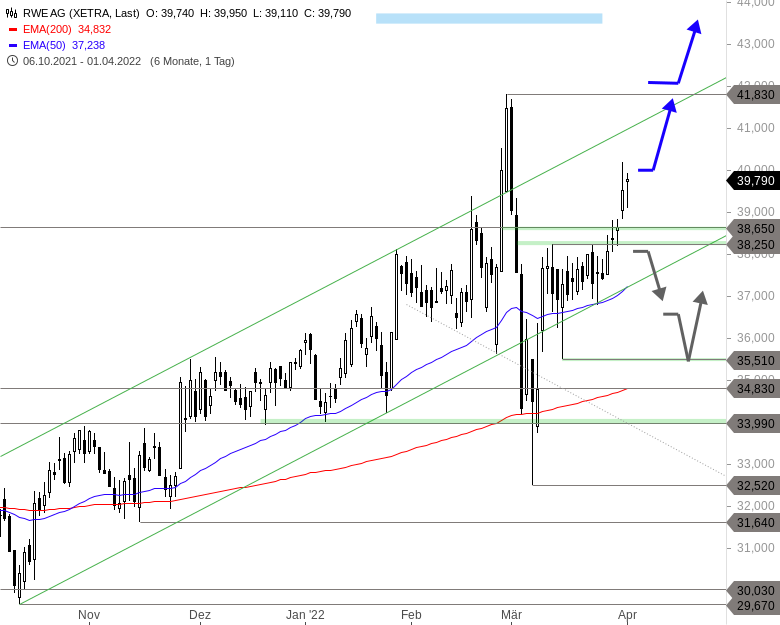Click the 43,000 price axis tick
This screenshot has width=780, height=625.
(756, 44)
